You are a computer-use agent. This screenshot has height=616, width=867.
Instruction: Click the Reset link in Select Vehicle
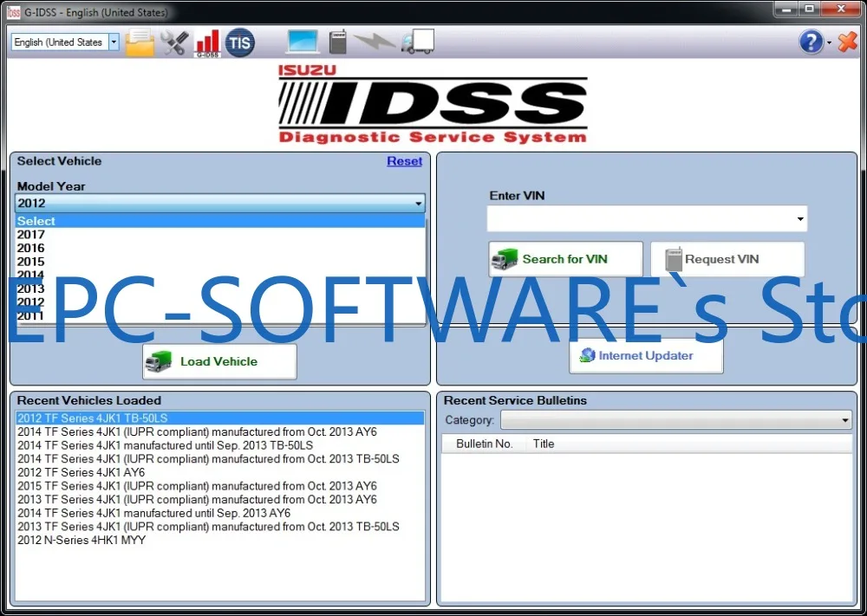coord(404,160)
